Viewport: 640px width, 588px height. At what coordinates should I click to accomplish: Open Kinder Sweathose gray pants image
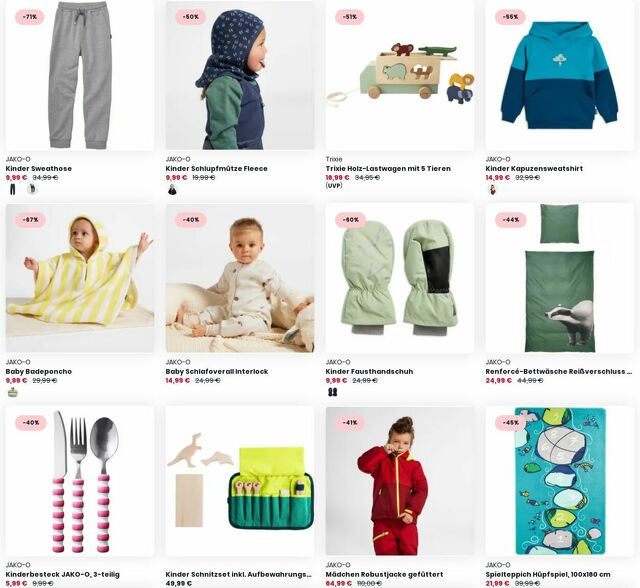pyautogui.click(x=80, y=75)
